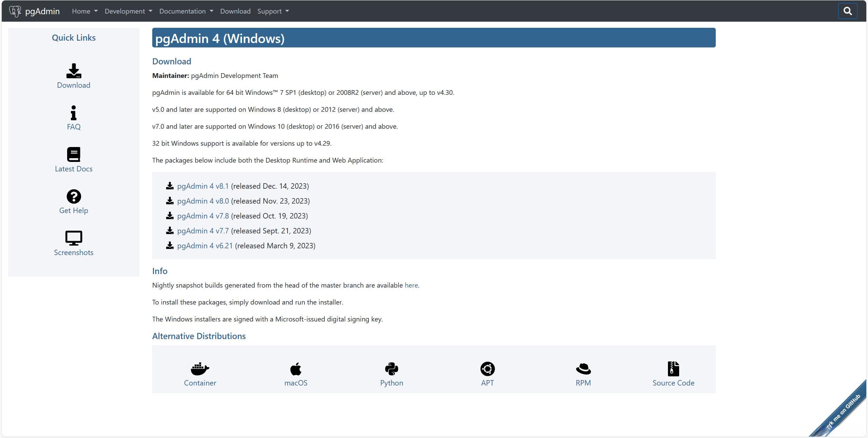Open the pgAdmin 4 v7.7 download link
Screen dimensions: 868x438
(x=203, y=231)
